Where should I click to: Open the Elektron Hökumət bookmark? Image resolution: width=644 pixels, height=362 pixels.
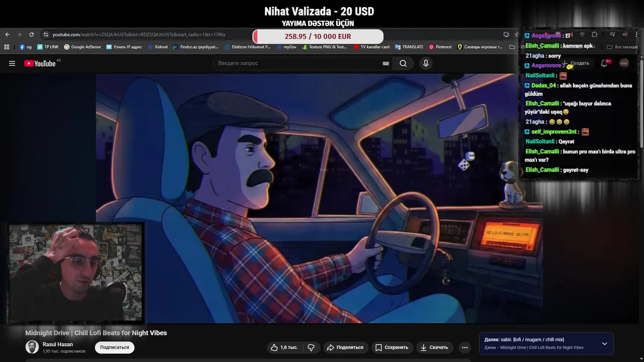(x=248, y=47)
